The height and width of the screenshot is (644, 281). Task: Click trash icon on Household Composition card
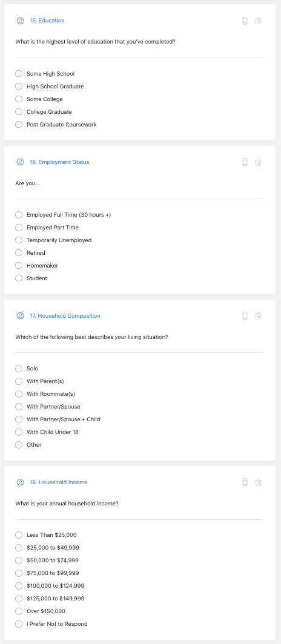click(x=258, y=316)
